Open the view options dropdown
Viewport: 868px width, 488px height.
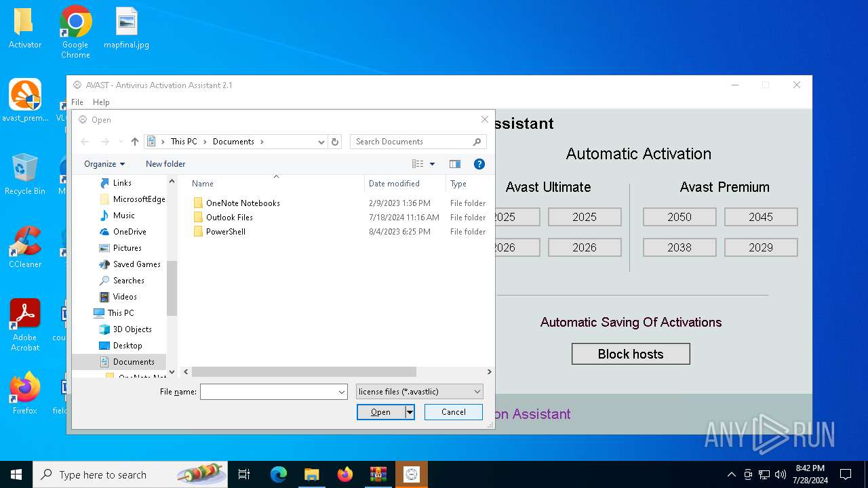click(432, 164)
